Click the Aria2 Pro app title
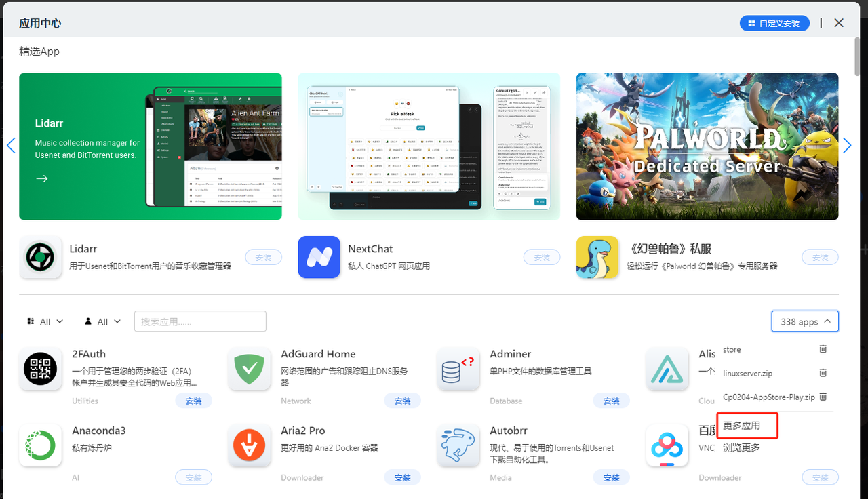This screenshot has height=499, width=868. pyautogui.click(x=303, y=431)
